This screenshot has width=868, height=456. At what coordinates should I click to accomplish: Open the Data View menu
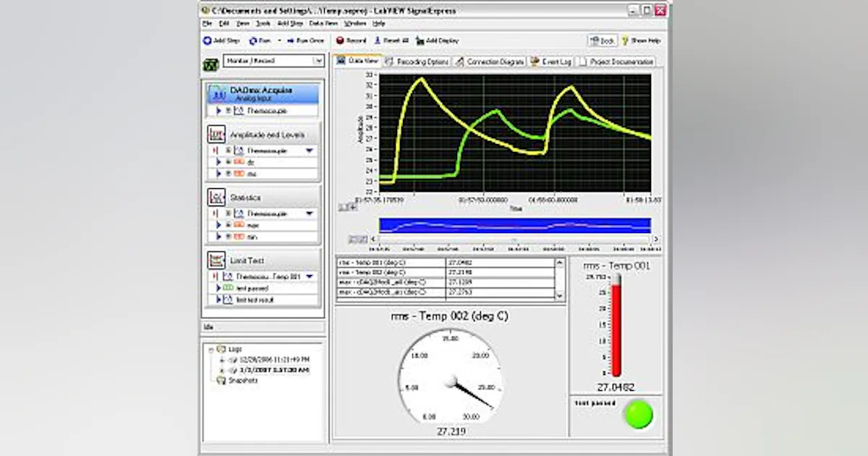click(x=323, y=23)
